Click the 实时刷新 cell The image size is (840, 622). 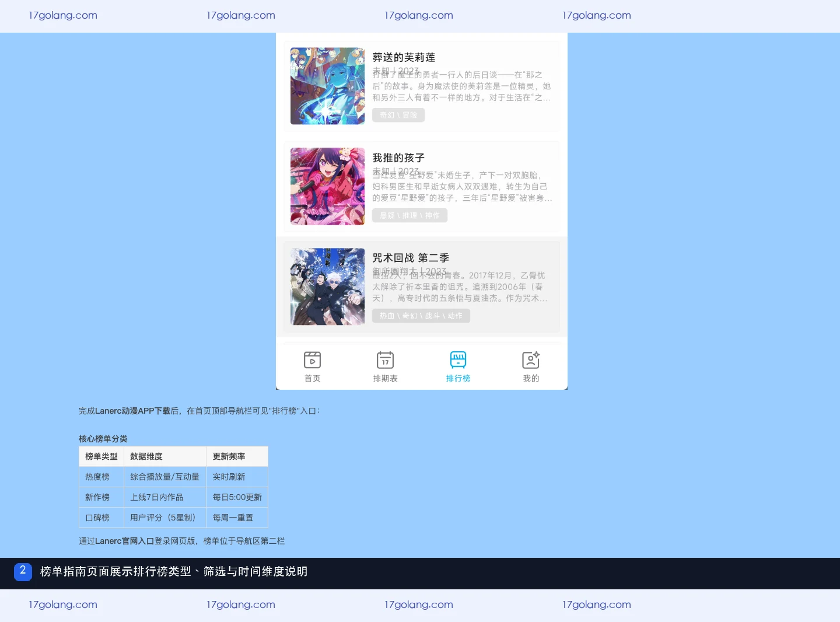pyautogui.click(x=237, y=477)
